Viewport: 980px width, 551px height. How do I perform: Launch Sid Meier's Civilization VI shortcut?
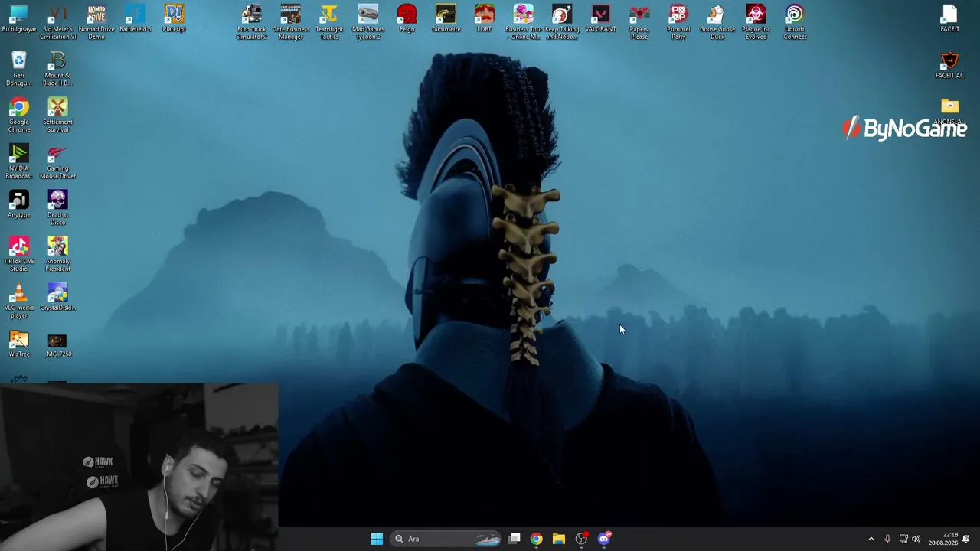click(57, 22)
